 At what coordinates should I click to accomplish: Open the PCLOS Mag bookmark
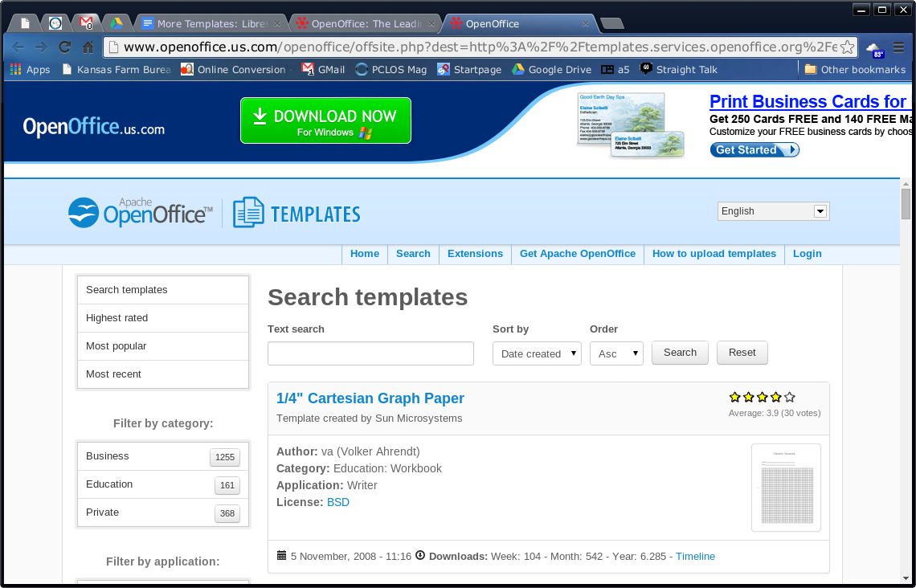click(391, 70)
